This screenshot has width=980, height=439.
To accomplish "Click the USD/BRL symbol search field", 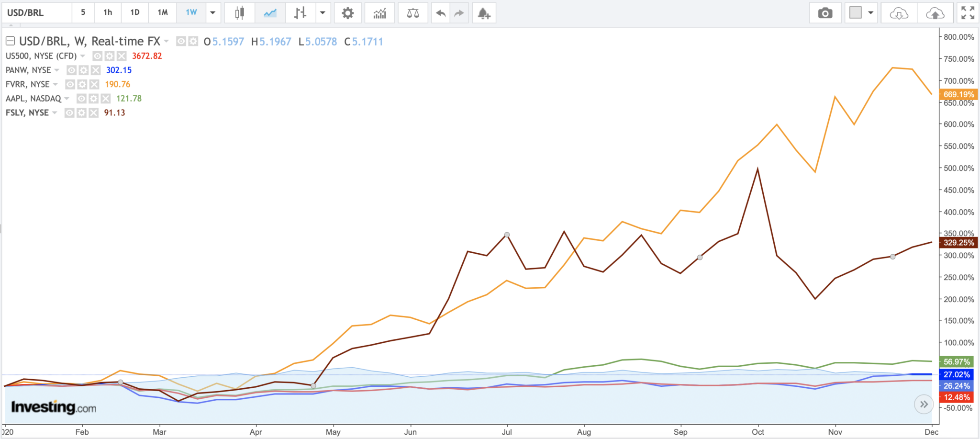I will (37, 13).
